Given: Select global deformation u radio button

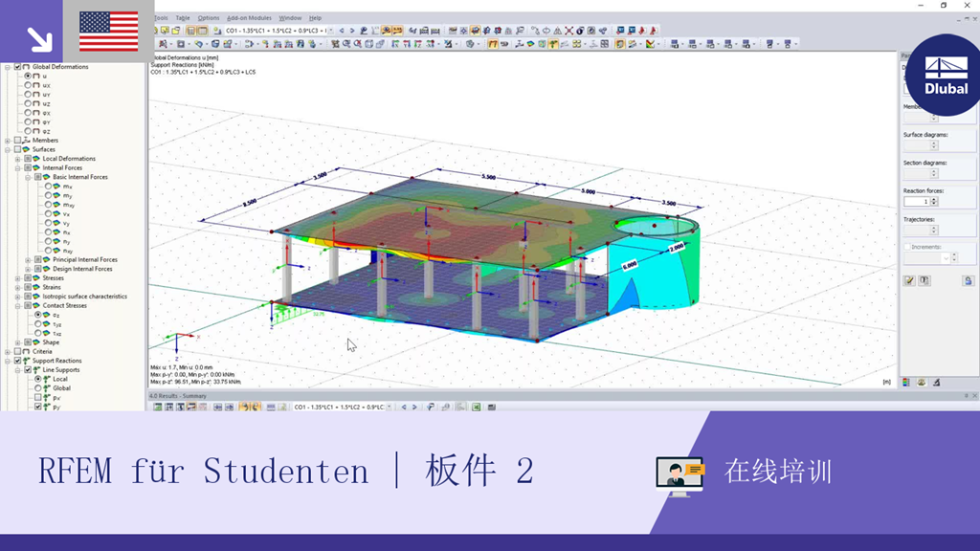Looking at the screenshot, I should [28, 76].
